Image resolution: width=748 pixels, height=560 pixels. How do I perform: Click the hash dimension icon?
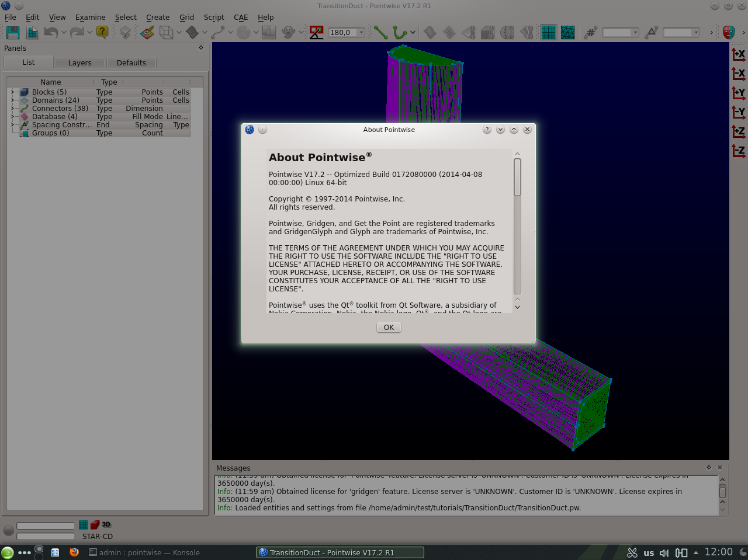[590, 33]
